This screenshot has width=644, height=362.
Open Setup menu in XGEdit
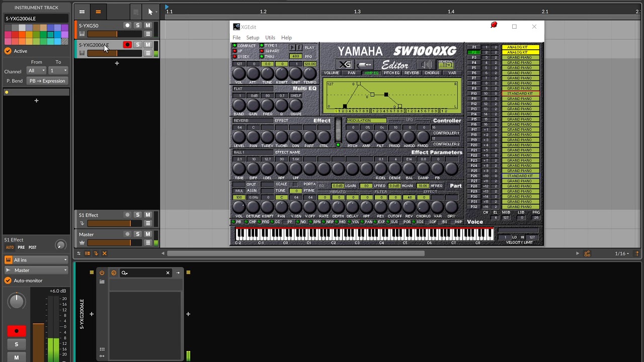click(x=253, y=38)
